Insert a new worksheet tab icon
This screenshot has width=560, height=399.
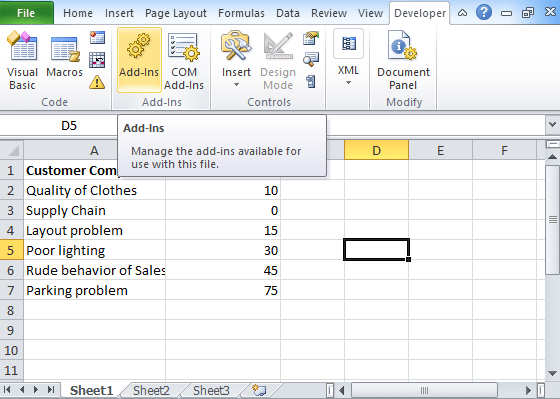[259, 390]
